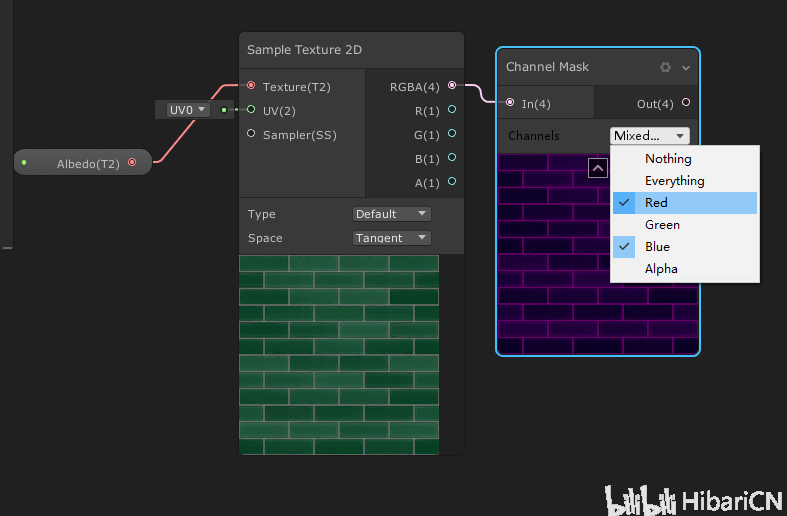Choose Nothing in Channels menu
Image resolution: width=787 pixels, height=516 pixels.
(685, 159)
